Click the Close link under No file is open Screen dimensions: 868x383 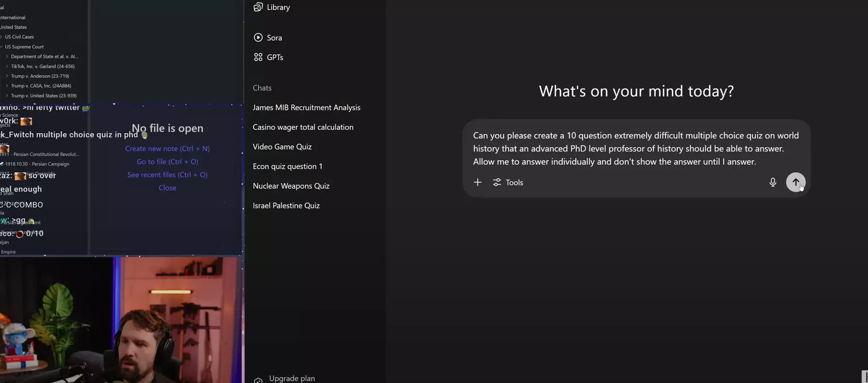[x=168, y=188]
